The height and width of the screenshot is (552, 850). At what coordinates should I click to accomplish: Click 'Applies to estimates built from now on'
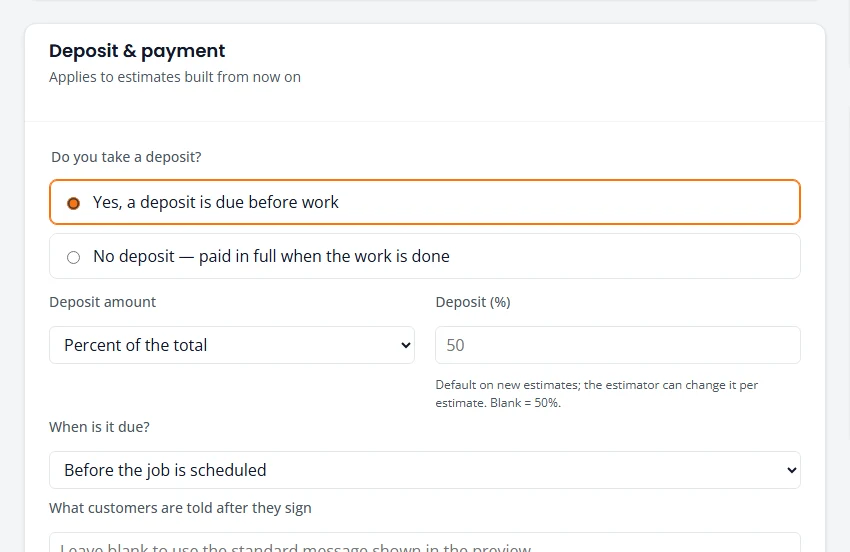pyautogui.click(x=175, y=77)
